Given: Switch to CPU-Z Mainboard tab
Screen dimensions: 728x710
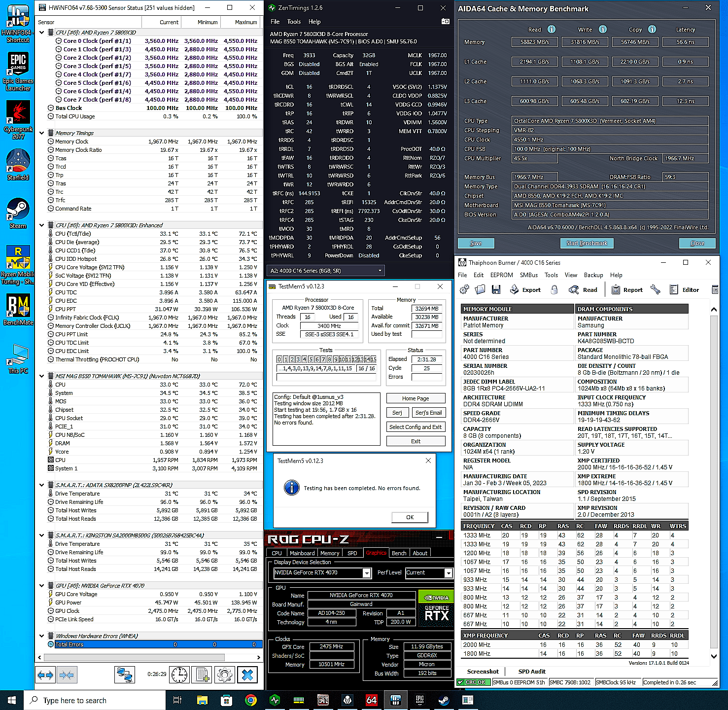Looking at the screenshot, I should 302,553.
